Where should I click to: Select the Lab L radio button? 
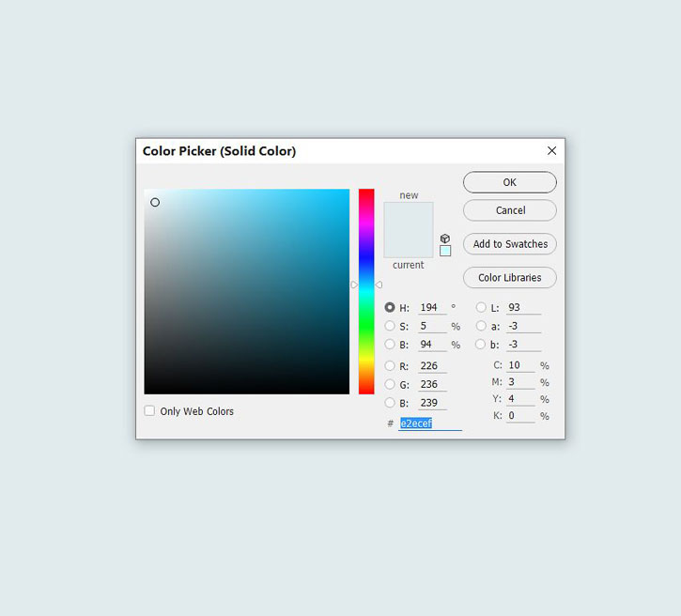pos(481,307)
